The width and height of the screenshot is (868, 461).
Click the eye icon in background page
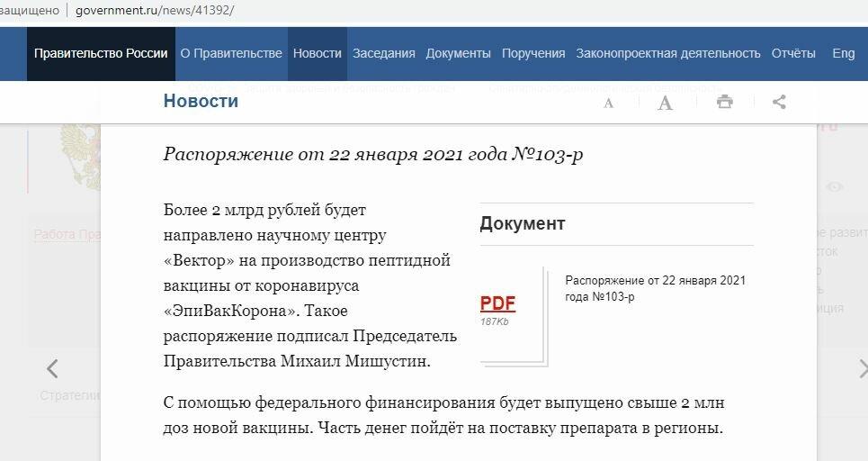coord(835,187)
